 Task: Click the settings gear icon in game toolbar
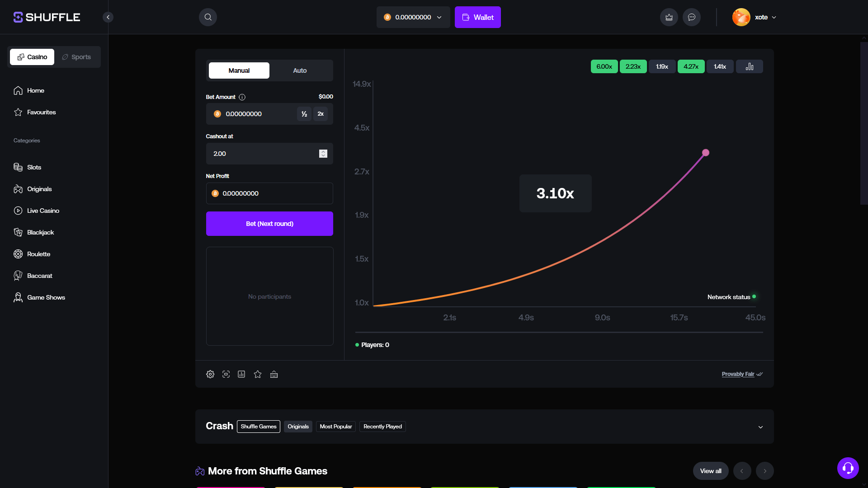(210, 374)
